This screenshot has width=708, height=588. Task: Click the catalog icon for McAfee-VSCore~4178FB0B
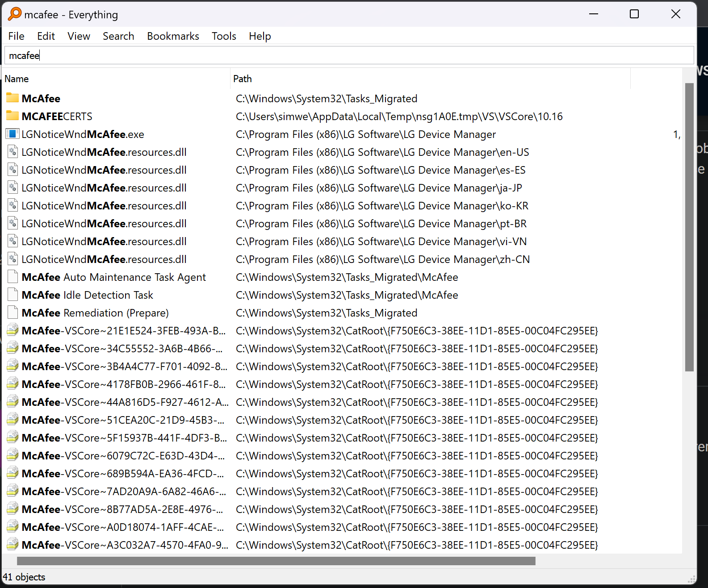13,384
